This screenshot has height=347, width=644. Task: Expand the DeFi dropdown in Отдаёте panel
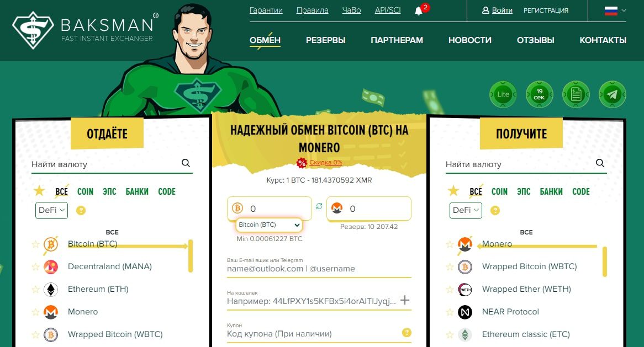[51, 210]
